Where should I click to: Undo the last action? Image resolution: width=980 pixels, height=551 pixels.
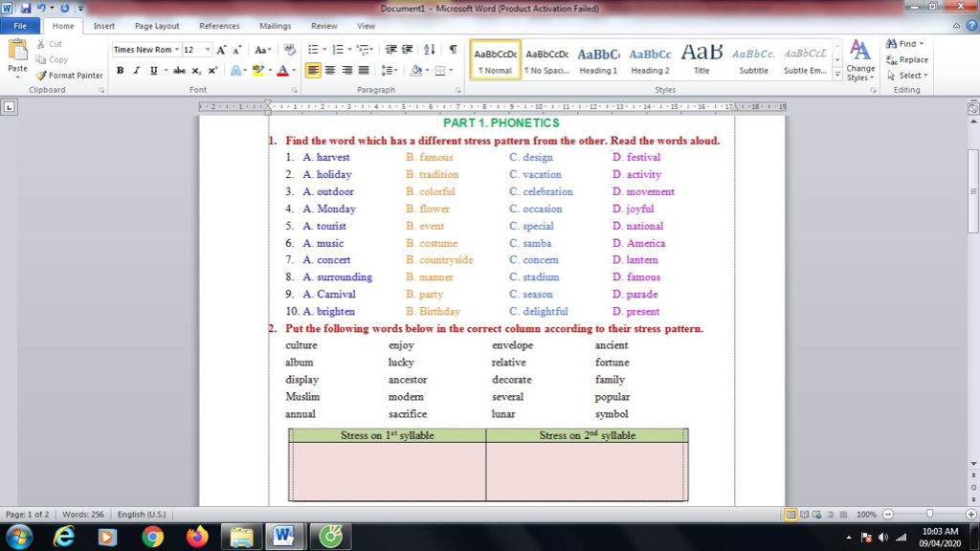point(41,8)
